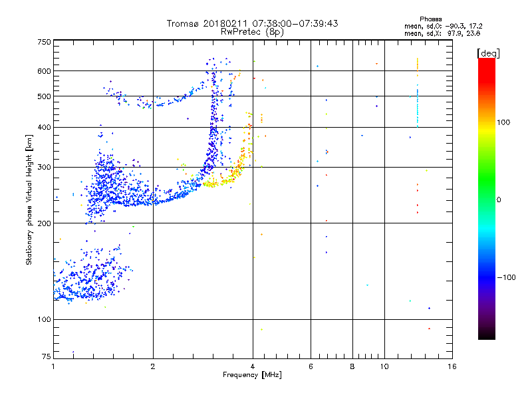Click the Tromsø 20180211 date-time title
532x399 pixels.
pos(252,23)
